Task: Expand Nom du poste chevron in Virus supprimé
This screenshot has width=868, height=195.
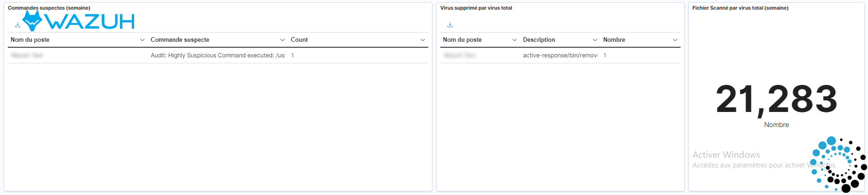Action: [515, 40]
